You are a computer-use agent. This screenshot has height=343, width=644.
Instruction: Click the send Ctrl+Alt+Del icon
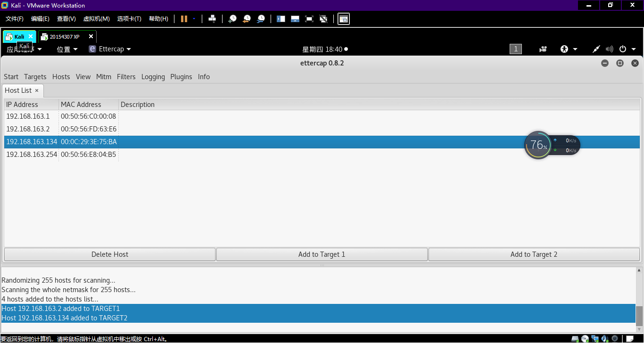[x=212, y=19]
